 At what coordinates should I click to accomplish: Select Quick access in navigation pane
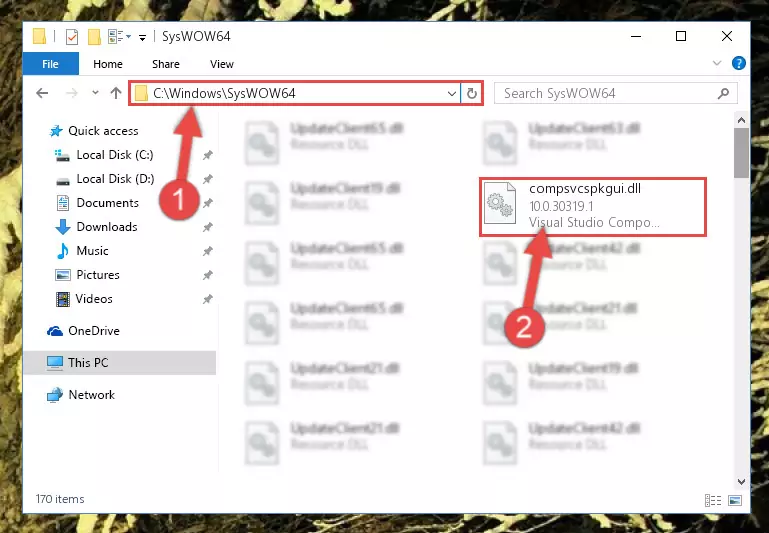pyautogui.click(x=103, y=131)
